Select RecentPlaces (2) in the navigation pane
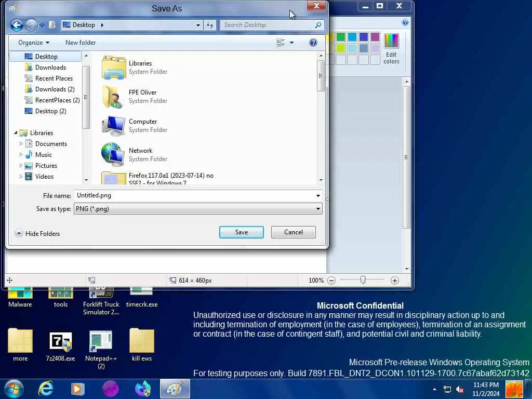Viewport: 532px width, 399px height. pos(52,100)
